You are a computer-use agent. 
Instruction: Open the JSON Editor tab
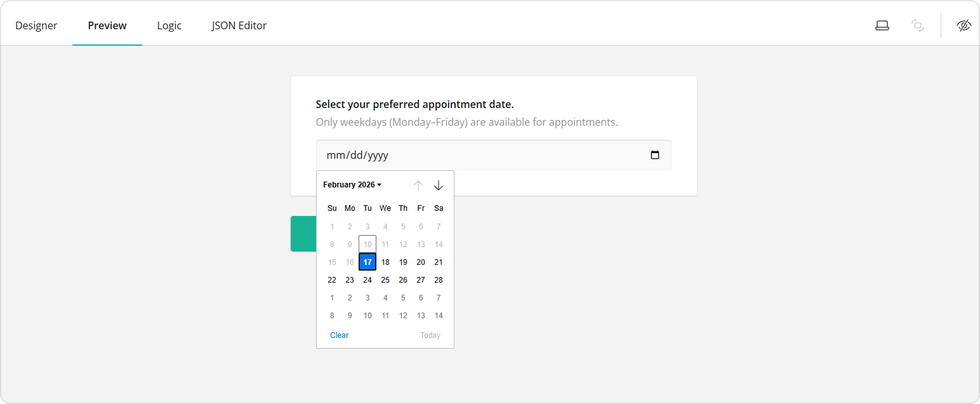[x=239, y=25]
